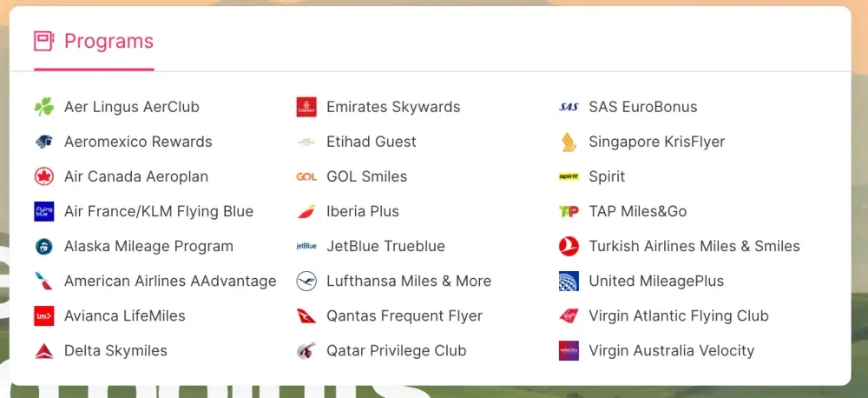The width and height of the screenshot is (868, 398).
Task: Choose Qatar Privilege Club program
Action: tap(396, 350)
